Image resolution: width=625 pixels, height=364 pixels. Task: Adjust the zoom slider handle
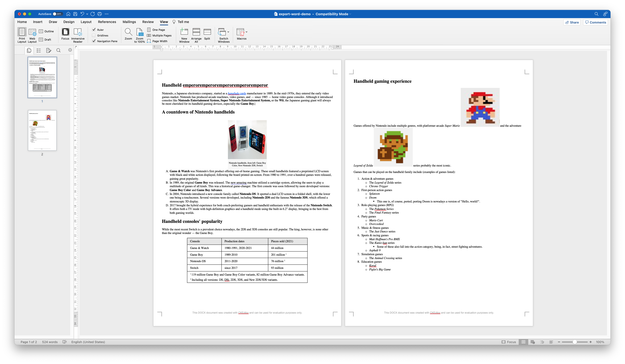click(574, 342)
